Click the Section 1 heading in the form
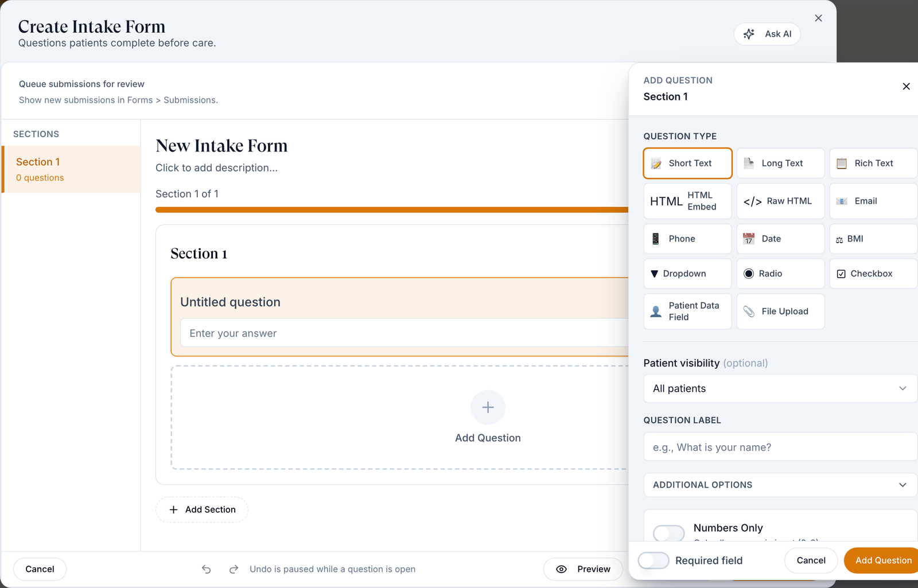Image resolution: width=918 pixels, height=588 pixels. (x=199, y=254)
